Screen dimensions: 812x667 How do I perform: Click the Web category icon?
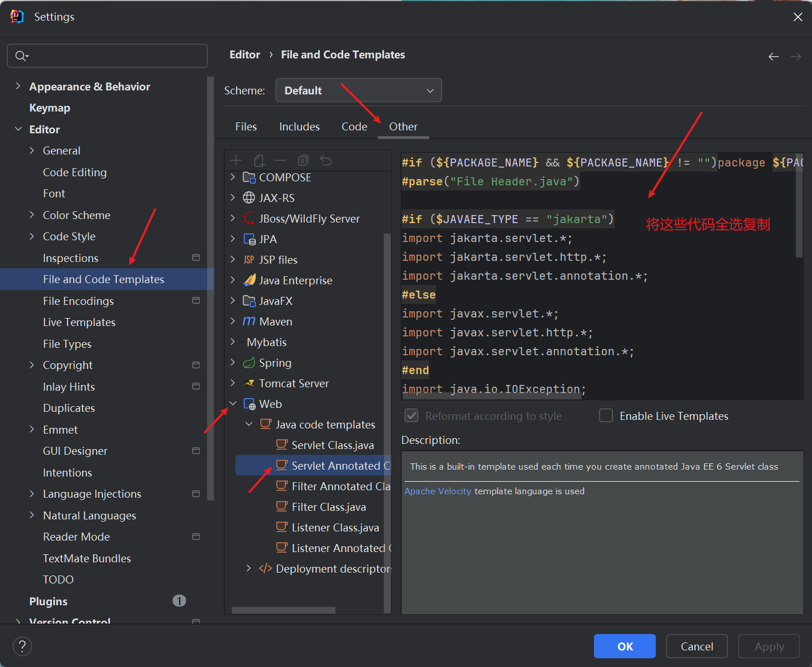click(x=249, y=404)
